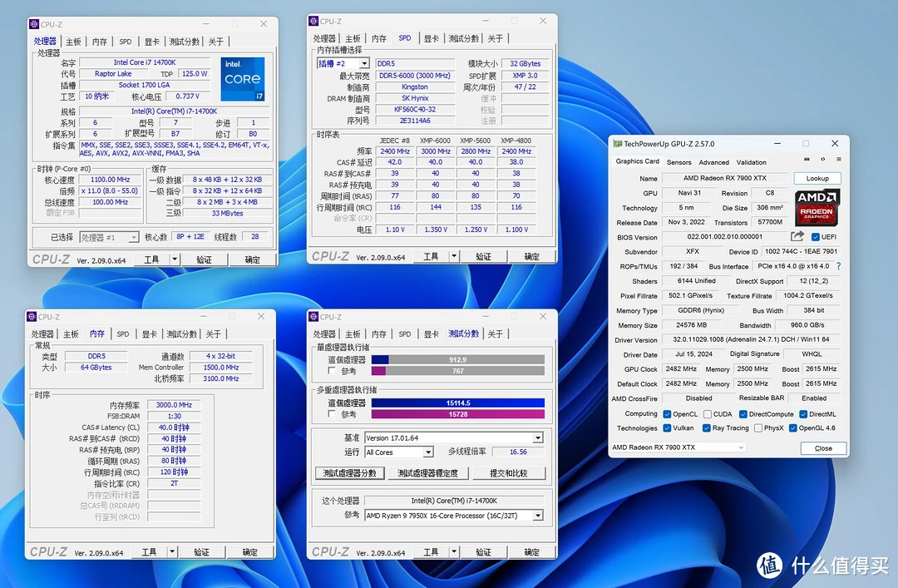898x588 pixels.
Task: Open the 插槽 #2 slot dropdown
Action: point(343,63)
